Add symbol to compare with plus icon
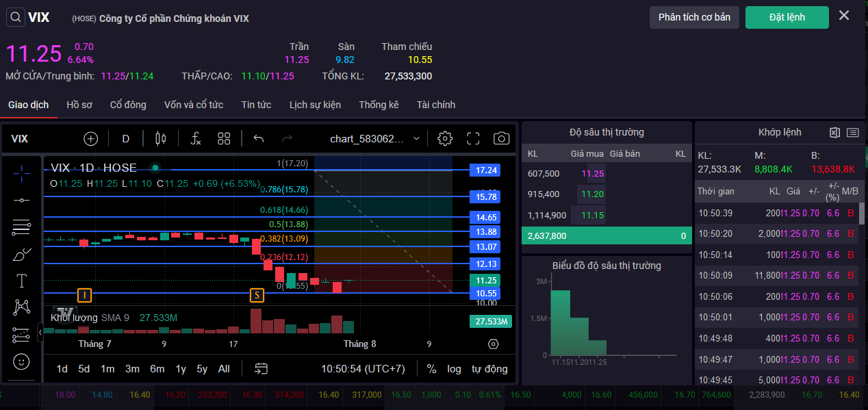This screenshot has width=868, height=410. (x=91, y=139)
